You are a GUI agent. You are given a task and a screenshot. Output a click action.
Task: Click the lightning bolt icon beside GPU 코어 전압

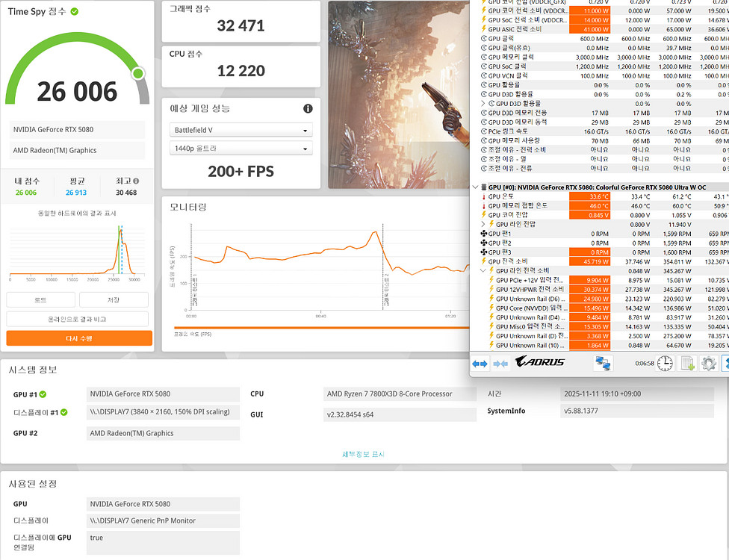[484, 215]
